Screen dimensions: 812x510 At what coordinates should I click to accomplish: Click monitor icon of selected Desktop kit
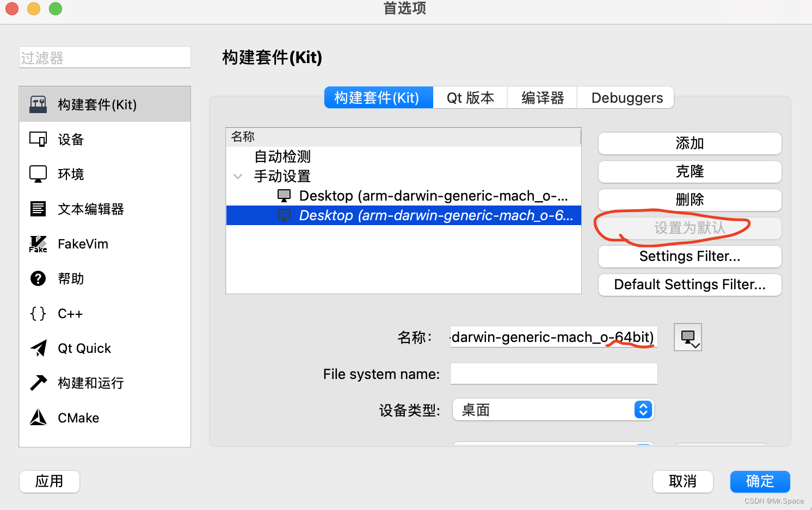pos(284,215)
